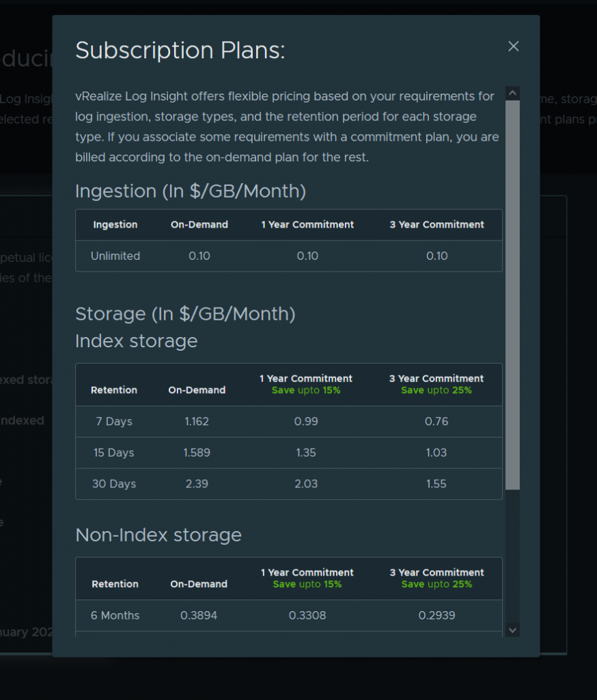
Task: Click the 0.99 one-year price
Action: click(306, 421)
